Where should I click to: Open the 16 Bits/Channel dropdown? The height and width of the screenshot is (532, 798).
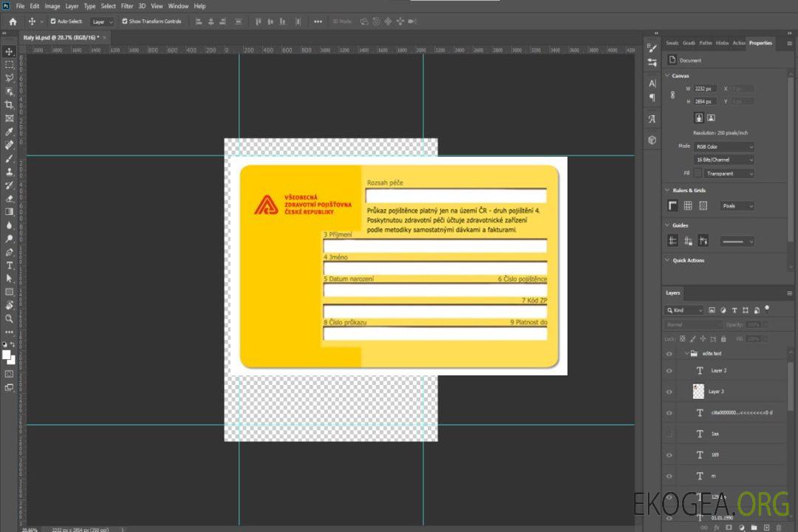click(723, 160)
